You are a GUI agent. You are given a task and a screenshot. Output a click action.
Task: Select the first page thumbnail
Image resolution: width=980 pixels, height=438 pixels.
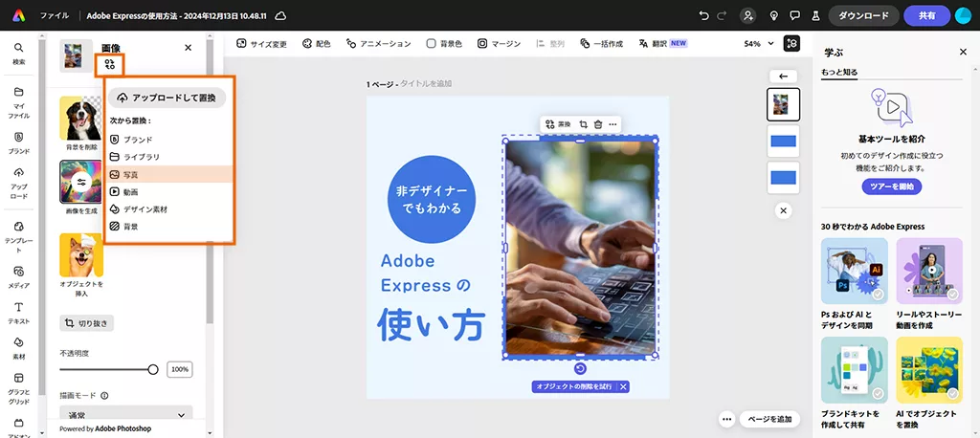tap(783, 104)
